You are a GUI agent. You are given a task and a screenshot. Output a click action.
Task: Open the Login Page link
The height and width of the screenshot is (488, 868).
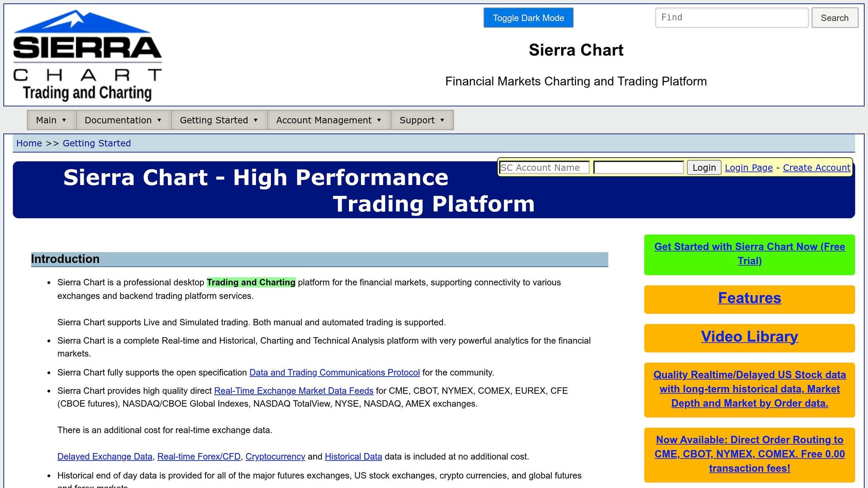(x=748, y=168)
